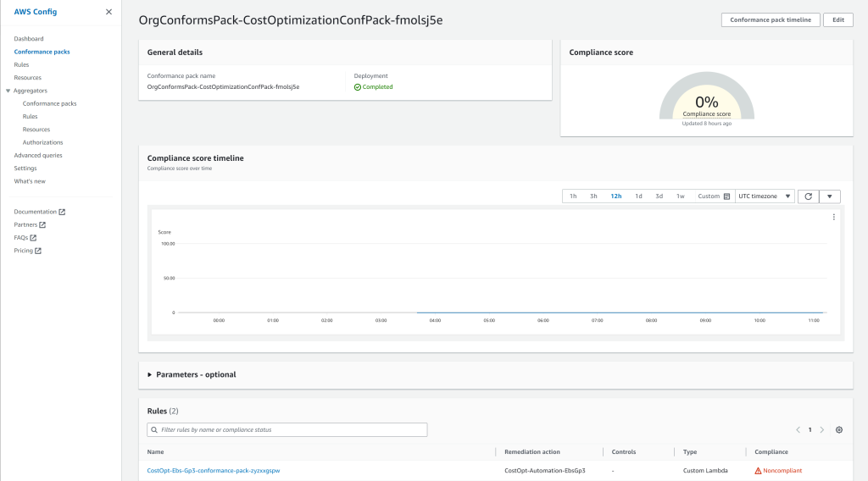
Task: Click the Noncompliant warning icon
Action: 758,471
